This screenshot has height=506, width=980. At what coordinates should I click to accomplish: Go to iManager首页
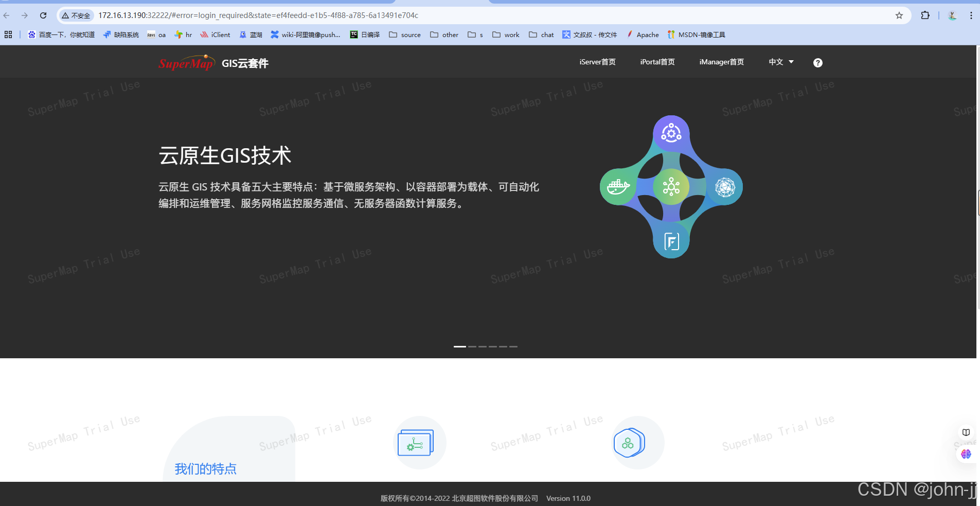point(721,62)
